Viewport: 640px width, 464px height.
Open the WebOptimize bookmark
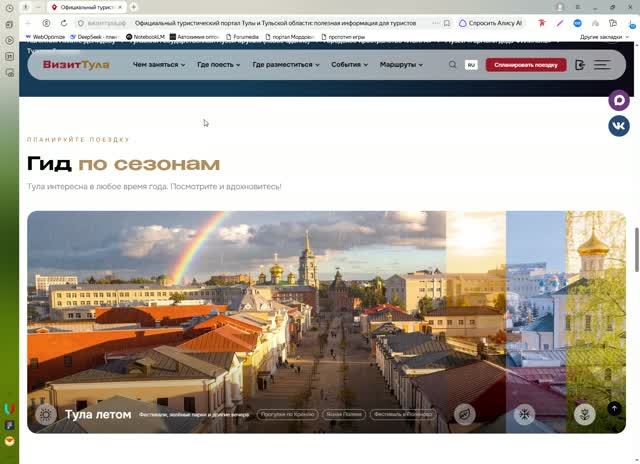(x=45, y=37)
